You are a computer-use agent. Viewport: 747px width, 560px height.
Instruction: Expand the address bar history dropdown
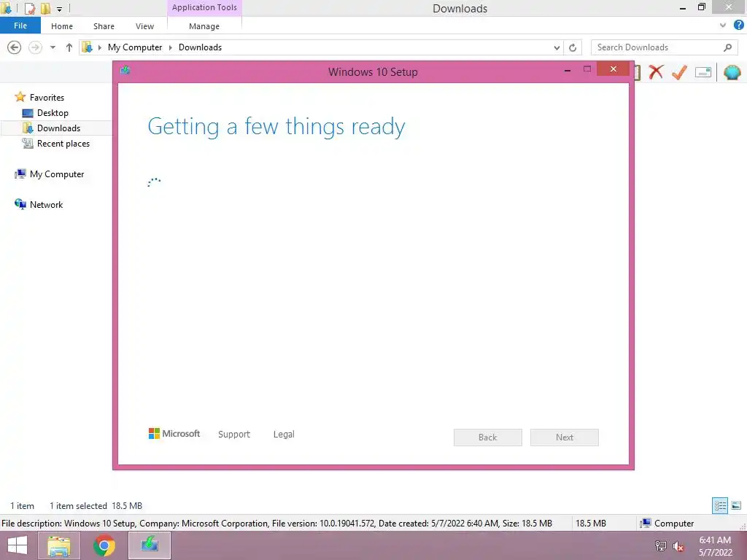point(557,47)
